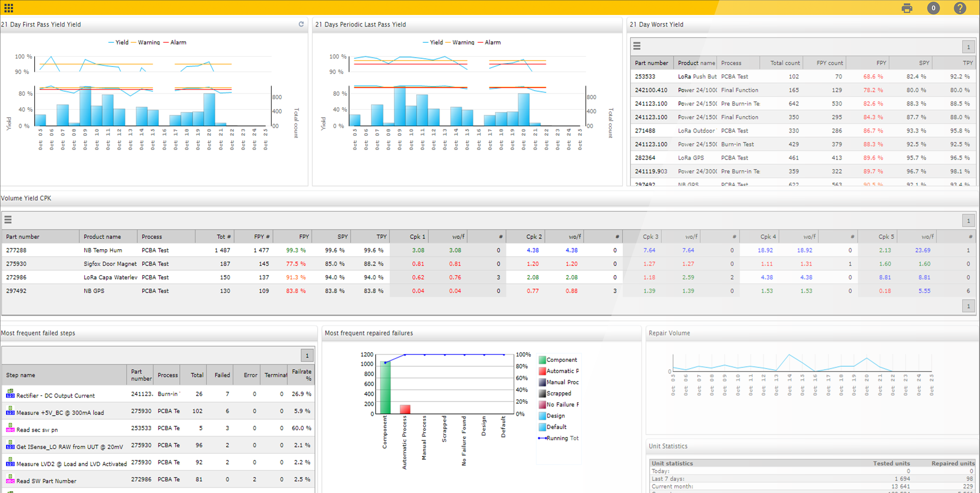Toggle Yield series in Last Pass Yield legend
980x493 pixels.
(433, 42)
